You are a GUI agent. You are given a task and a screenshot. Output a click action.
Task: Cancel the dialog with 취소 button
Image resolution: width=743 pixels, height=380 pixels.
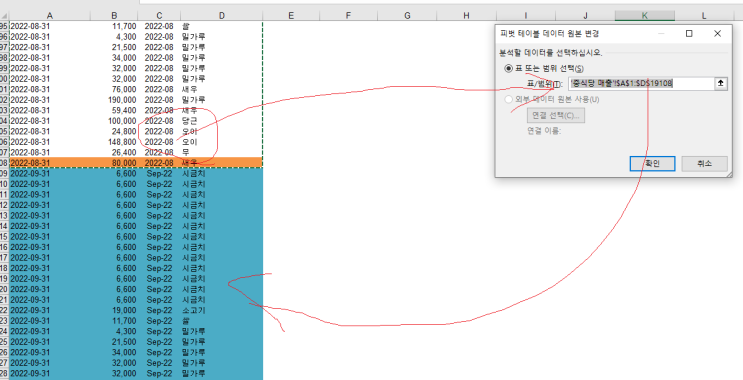[x=704, y=163]
